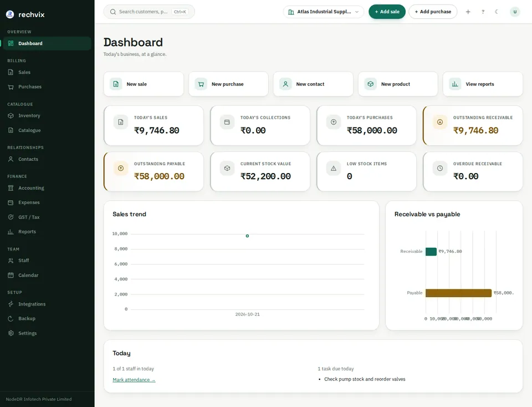Click the ₹58,000.00 Today's Purchases amount
This screenshot has width=532, height=407.
point(372,130)
